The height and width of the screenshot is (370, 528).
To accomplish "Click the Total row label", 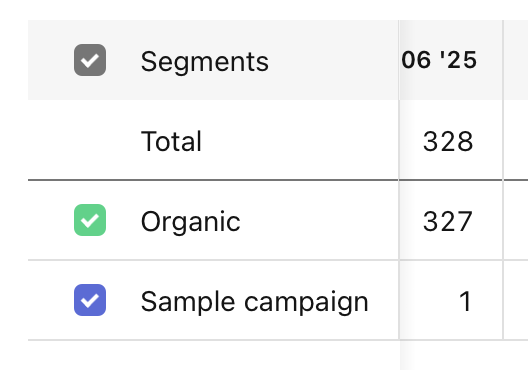I will click(171, 141).
